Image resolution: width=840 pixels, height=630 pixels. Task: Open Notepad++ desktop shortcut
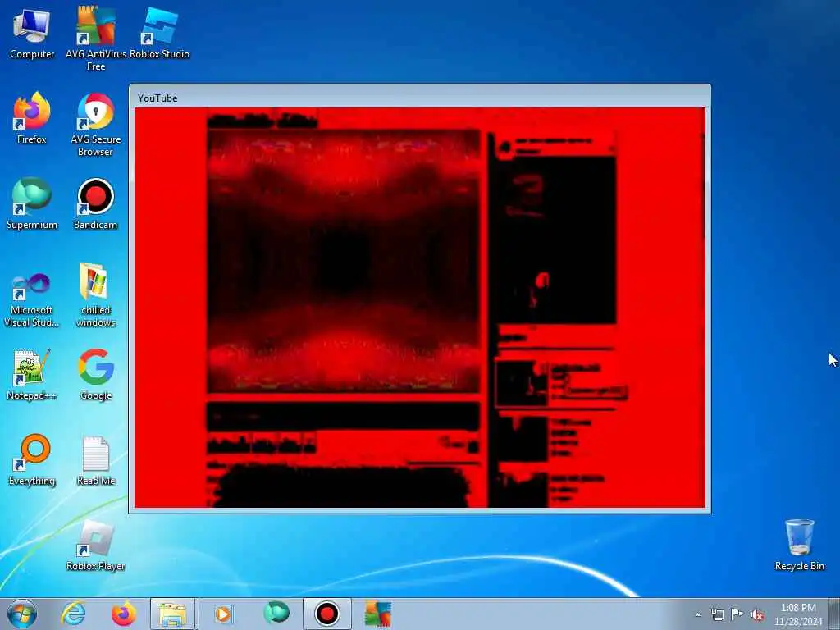[x=32, y=374]
